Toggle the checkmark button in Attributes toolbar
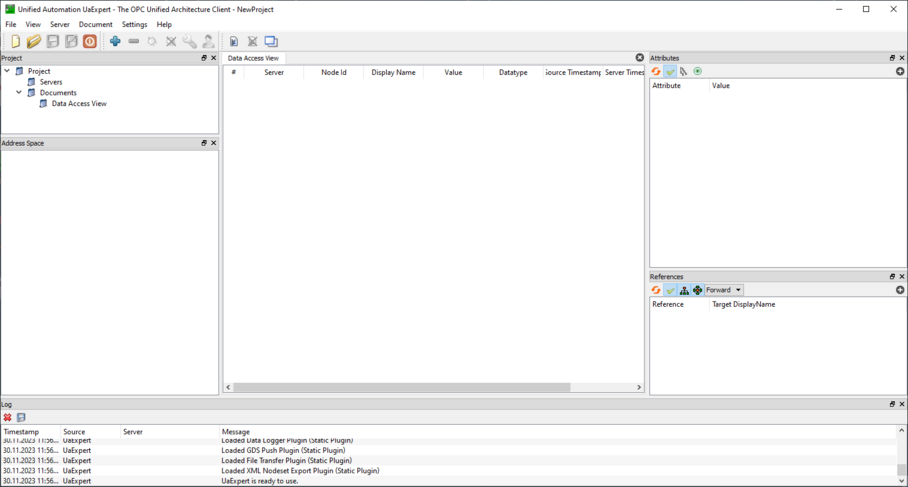 [x=670, y=72]
